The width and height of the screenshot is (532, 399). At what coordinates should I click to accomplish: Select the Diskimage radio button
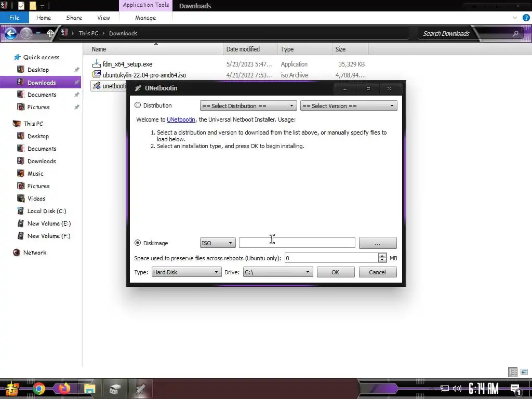coord(138,243)
